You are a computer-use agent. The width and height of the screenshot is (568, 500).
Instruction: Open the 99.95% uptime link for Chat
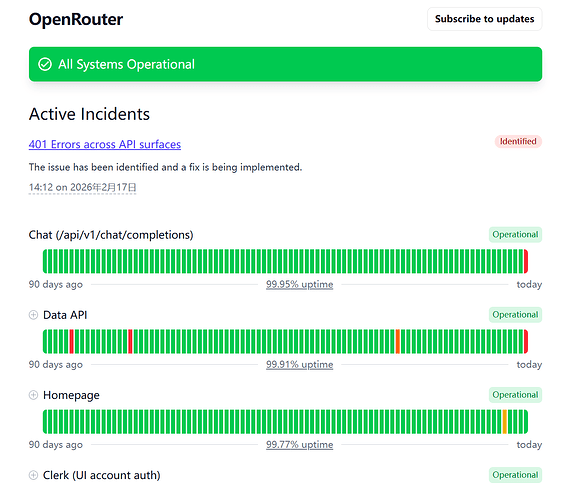point(300,284)
